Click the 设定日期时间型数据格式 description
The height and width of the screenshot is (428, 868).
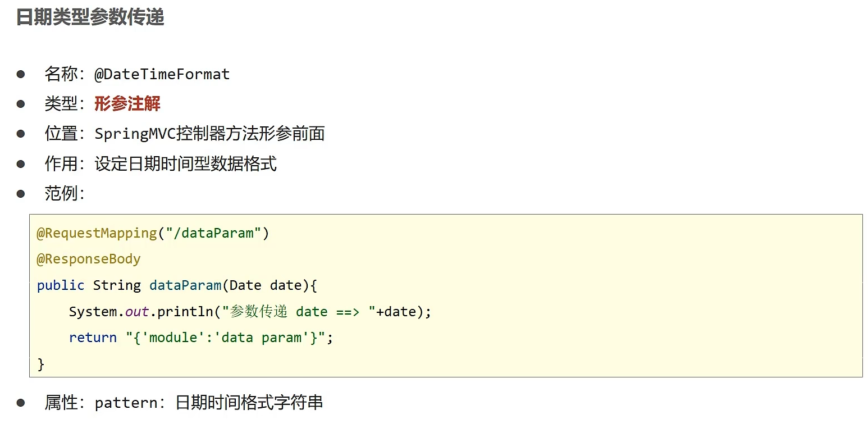click(185, 164)
